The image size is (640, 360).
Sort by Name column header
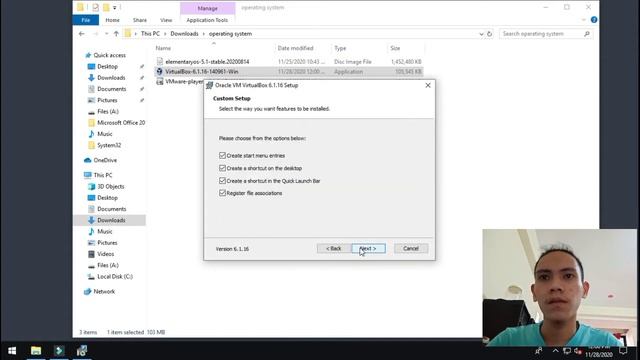click(163, 48)
